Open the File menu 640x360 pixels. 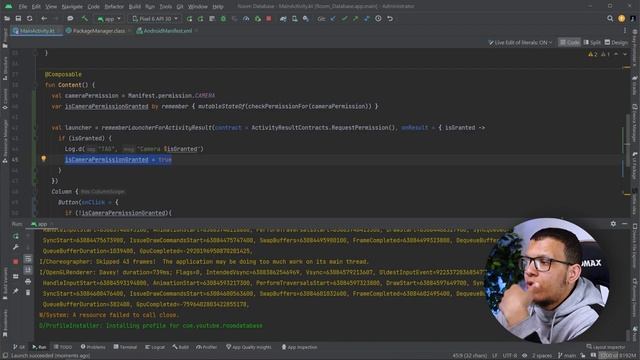tap(22, 7)
